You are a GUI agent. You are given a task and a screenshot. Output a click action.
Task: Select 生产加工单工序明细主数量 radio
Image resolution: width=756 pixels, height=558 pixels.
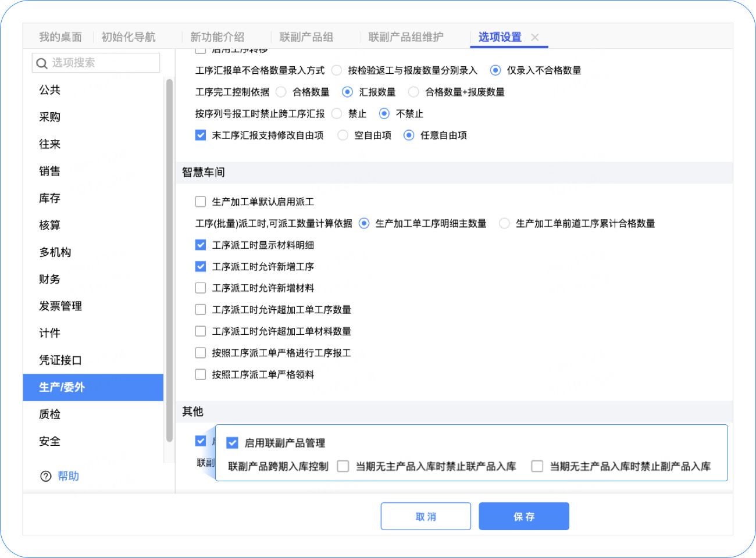pyautogui.click(x=364, y=223)
